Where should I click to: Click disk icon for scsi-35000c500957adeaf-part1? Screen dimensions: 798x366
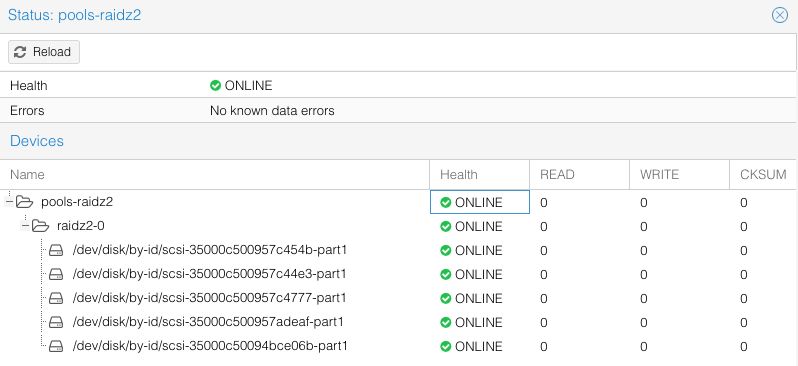pos(56,322)
